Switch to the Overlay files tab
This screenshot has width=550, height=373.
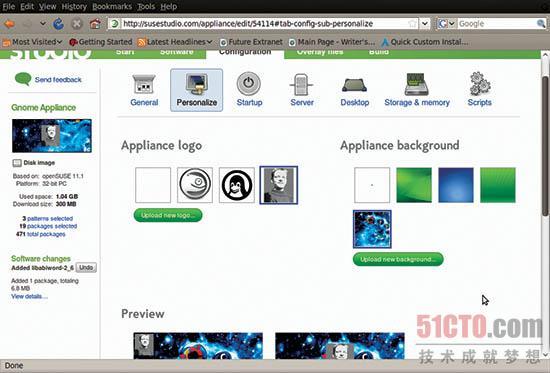tap(320, 52)
